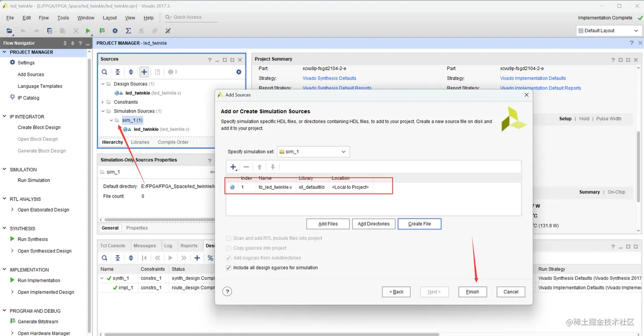Open Vivado Synthesis Defaults strategy link
The height and width of the screenshot is (336, 644).
[x=329, y=78]
